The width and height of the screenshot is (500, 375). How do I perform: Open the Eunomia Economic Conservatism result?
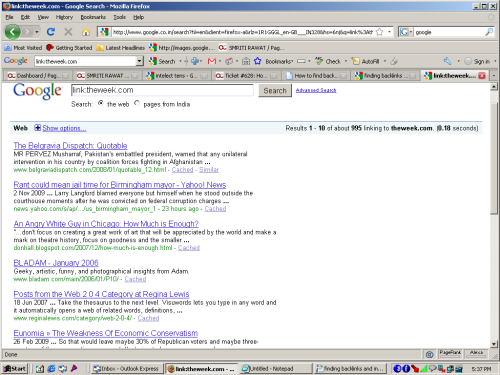pos(106,333)
